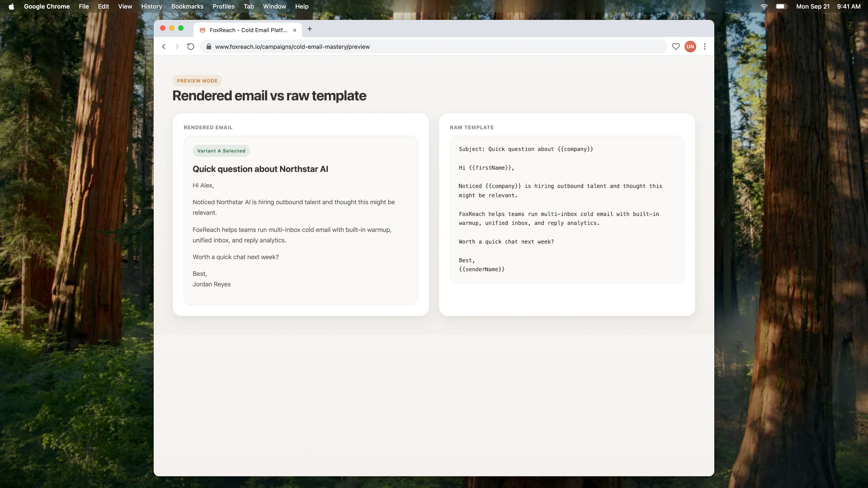Close the FoxReach tab
This screenshot has width=868, height=488.
pyautogui.click(x=294, y=30)
